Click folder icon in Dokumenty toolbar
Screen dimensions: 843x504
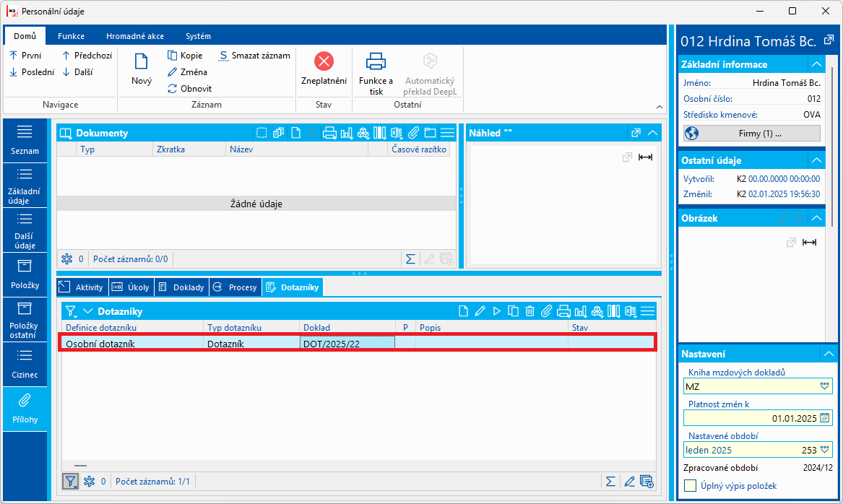tap(430, 133)
